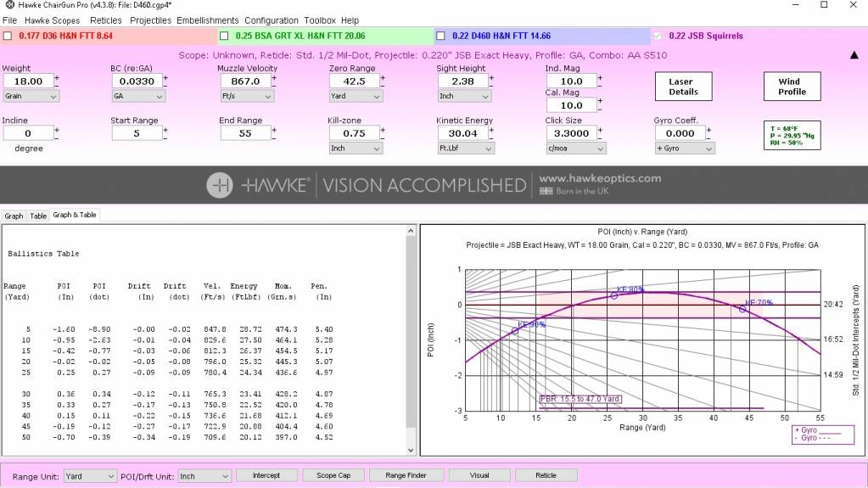Open the atmospheric conditions box (T = 68°F)

click(792, 136)
